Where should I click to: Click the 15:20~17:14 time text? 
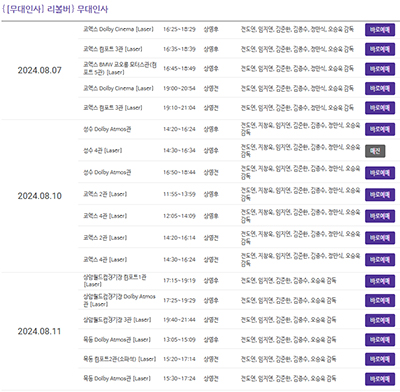pos(179,359)
